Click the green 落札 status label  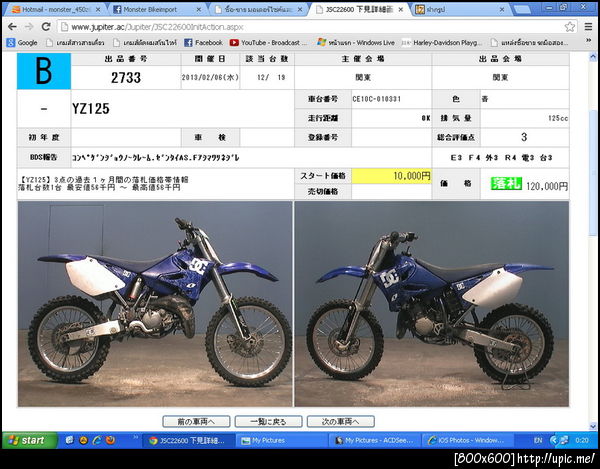click(506, 184)
